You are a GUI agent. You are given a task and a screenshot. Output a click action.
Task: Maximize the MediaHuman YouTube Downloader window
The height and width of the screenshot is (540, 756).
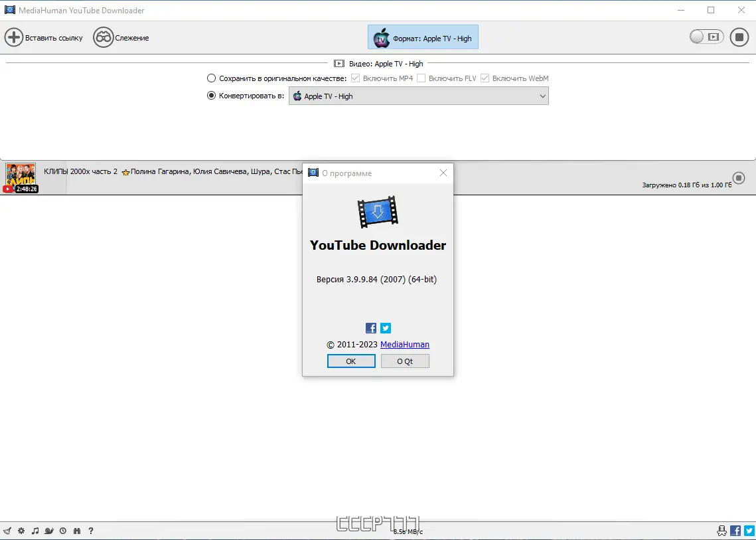pos(711,10)
